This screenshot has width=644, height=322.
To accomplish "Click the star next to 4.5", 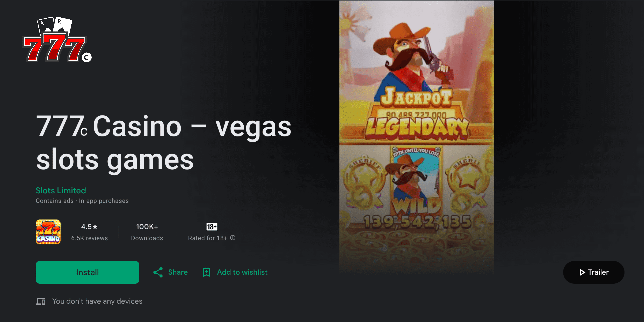I will point(95,227).
